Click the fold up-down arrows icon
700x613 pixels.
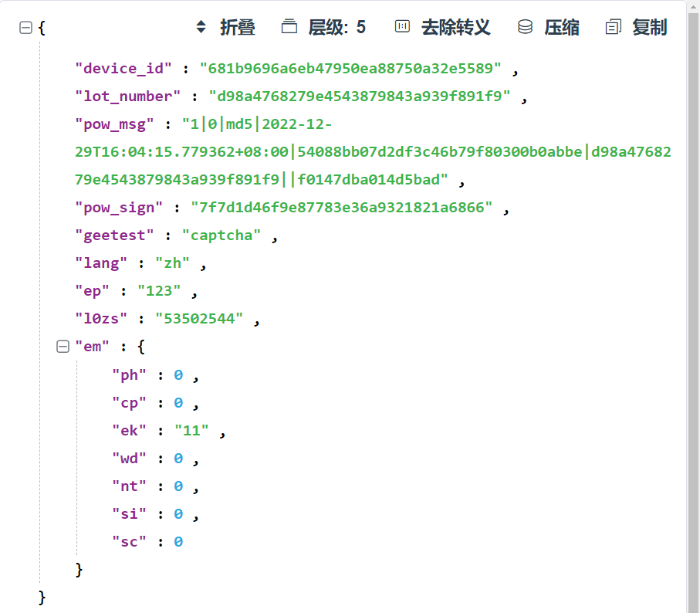tap(201, 27)
